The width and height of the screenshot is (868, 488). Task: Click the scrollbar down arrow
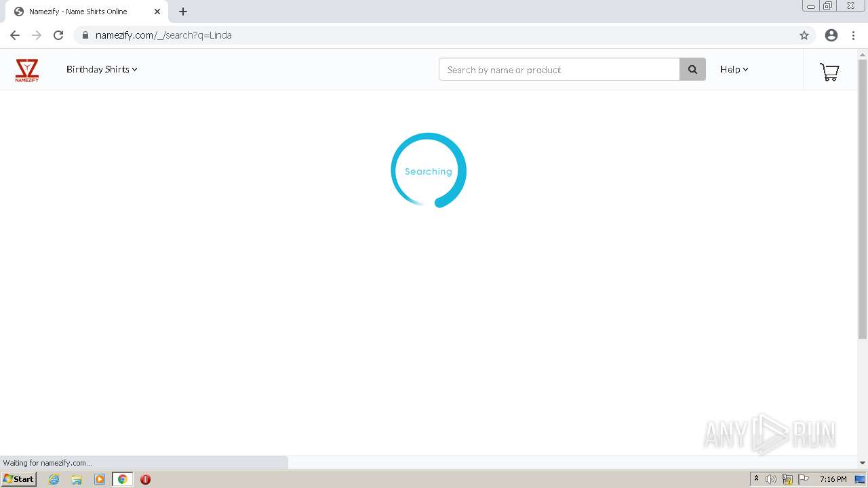coord(863,463)
